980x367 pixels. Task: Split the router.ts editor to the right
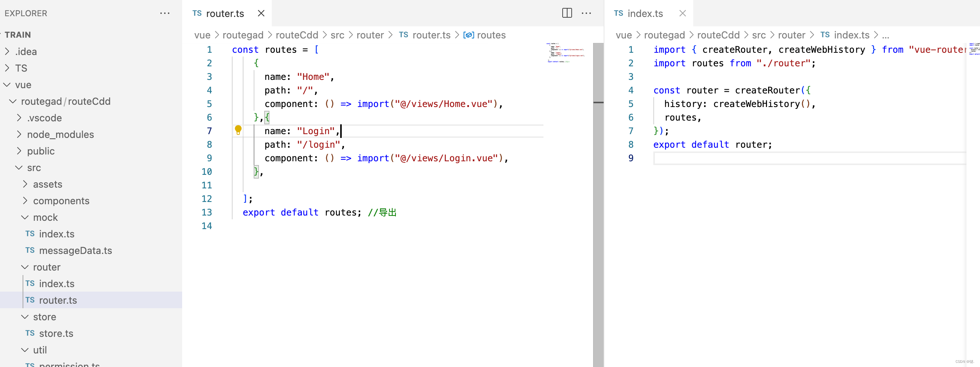click(x=566, y=13)
